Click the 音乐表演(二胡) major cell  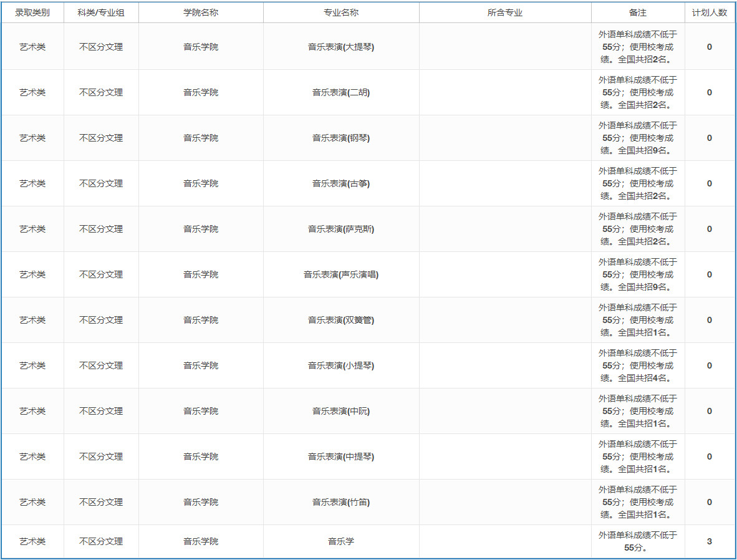[x=341, y=92]
